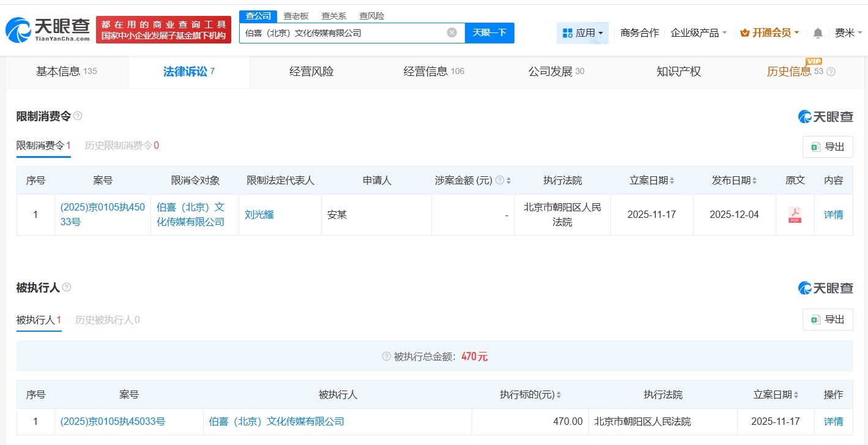Switch to the 经营风险 tab
The height and width of the screenshot is (445, 868).
(311, 72)
